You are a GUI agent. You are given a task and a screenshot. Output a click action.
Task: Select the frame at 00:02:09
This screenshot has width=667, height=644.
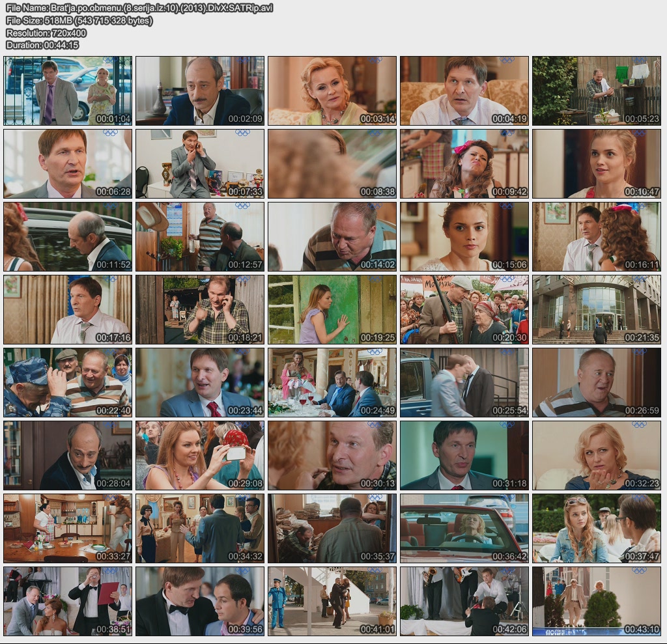point(200,91)
